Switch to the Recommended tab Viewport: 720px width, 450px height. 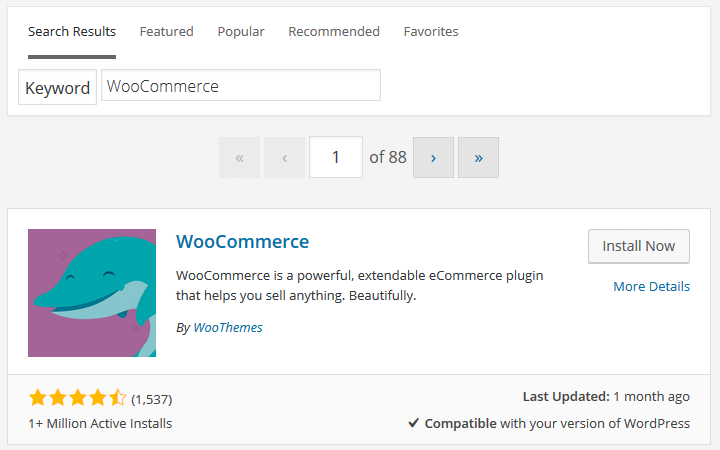[x=334, y=32]
